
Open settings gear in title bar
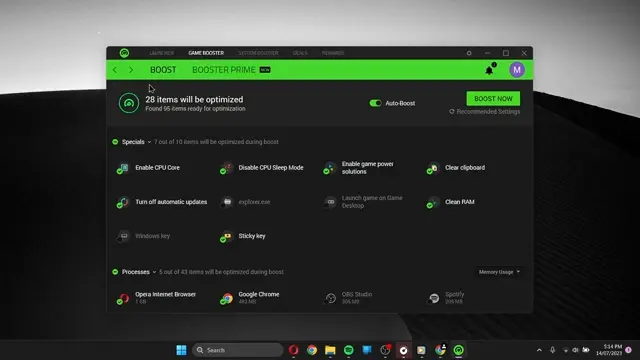click(x=469, y=53)
